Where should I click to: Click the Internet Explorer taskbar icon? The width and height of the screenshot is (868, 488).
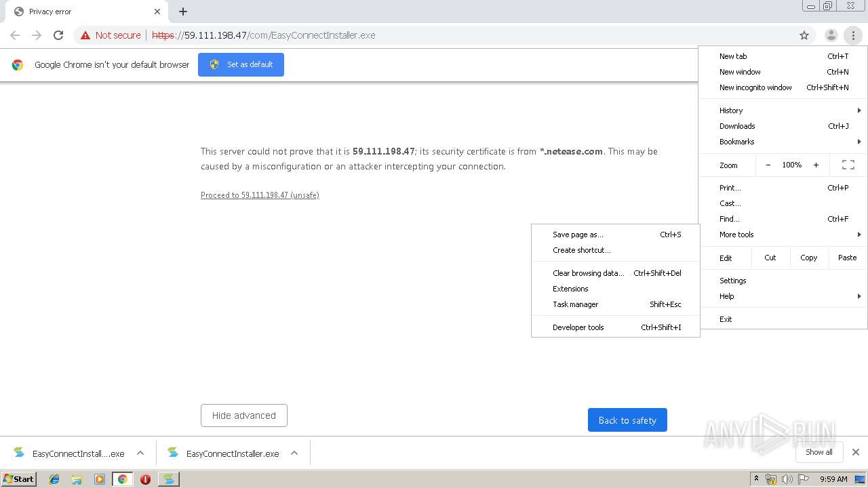coord(54,479)
